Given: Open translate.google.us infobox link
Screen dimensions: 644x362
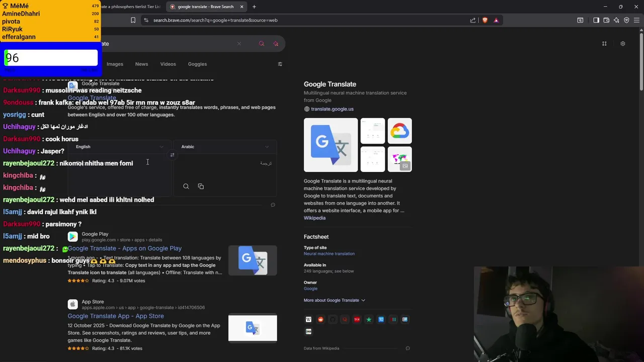Looking at the screenshot, I should [x=332, y=109].
